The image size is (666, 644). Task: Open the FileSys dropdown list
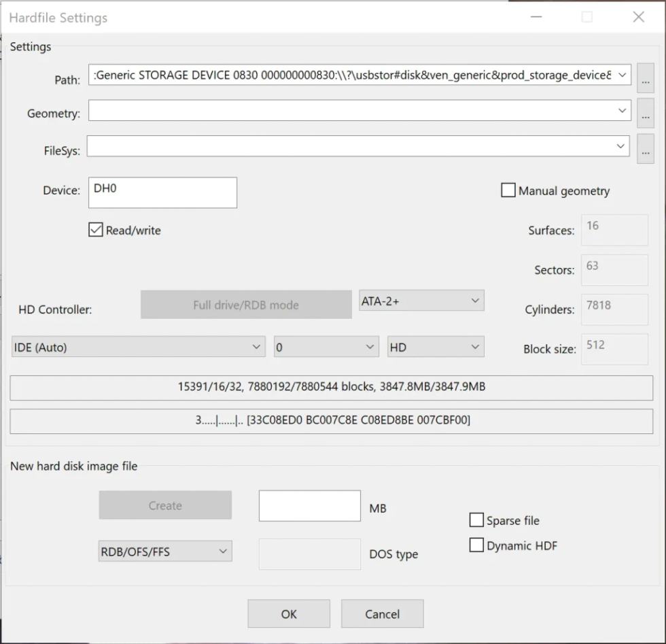(x=620, y=146)
